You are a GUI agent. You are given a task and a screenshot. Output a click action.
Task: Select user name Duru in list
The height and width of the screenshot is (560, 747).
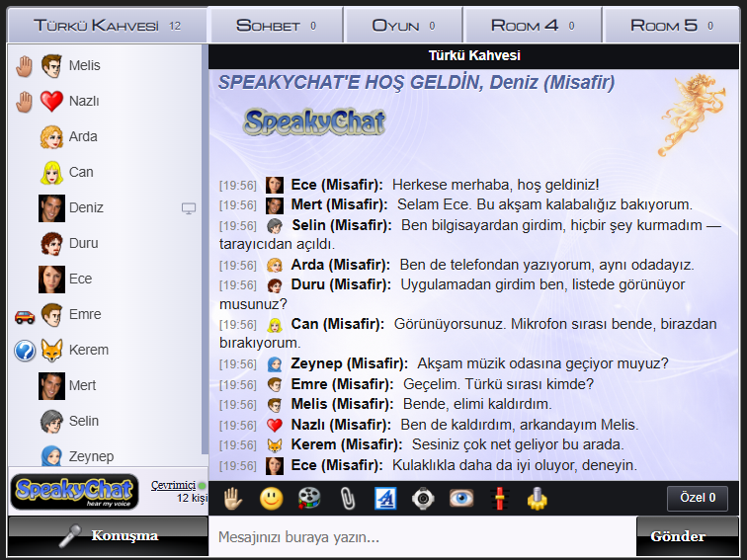pyautogui.click(x=83, y=243)
